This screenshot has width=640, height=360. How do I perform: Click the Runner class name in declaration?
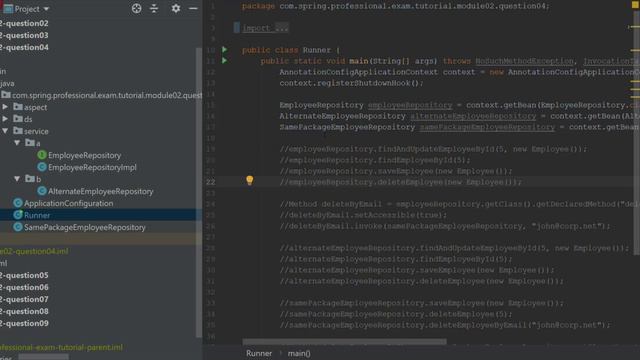point(317,50)
